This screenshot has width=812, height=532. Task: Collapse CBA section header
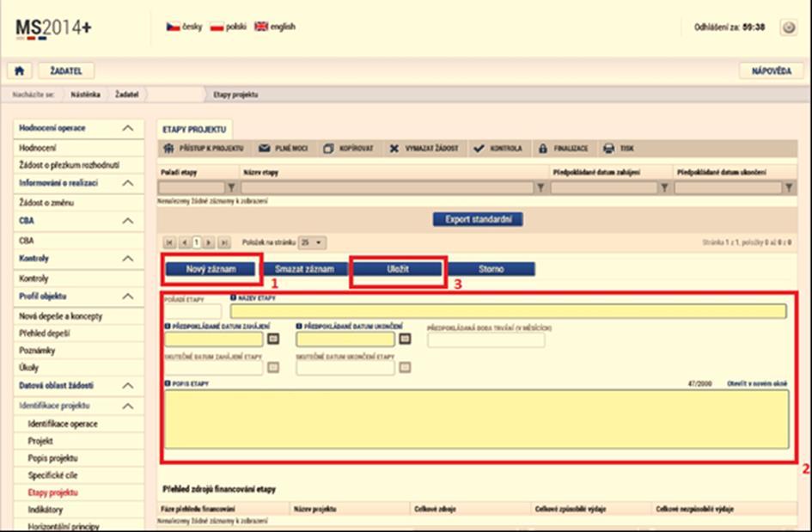128,221
